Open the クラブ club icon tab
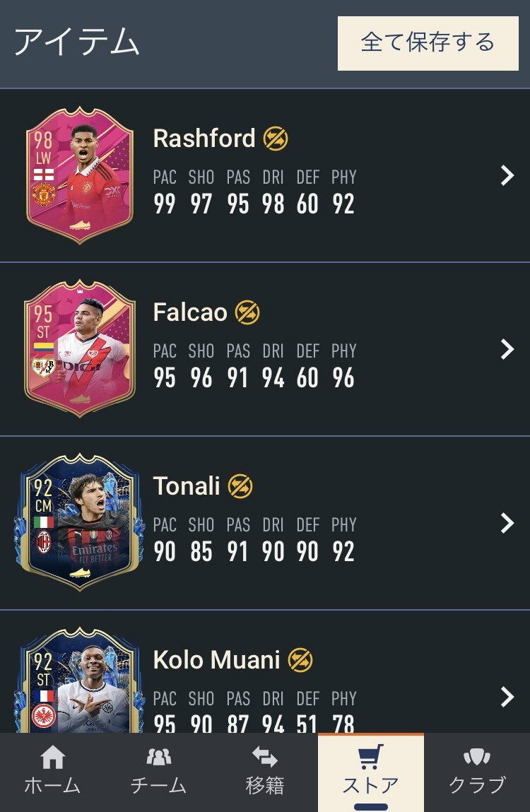 tap(476, 757)
